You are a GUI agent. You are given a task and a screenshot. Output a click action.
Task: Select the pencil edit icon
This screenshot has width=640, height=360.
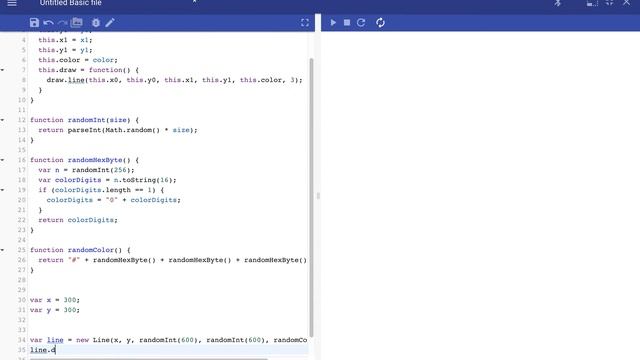(109, 22)
